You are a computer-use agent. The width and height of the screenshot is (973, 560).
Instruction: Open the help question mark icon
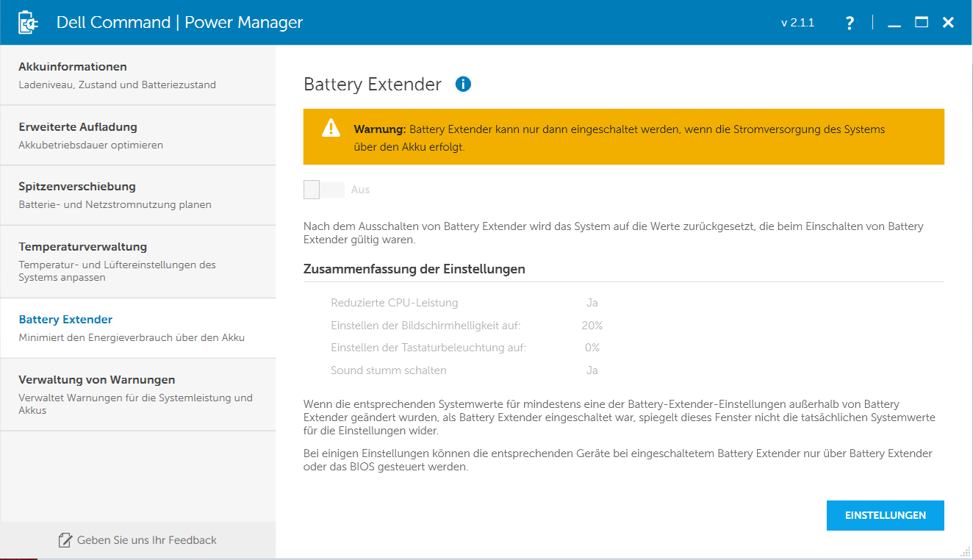850,23
